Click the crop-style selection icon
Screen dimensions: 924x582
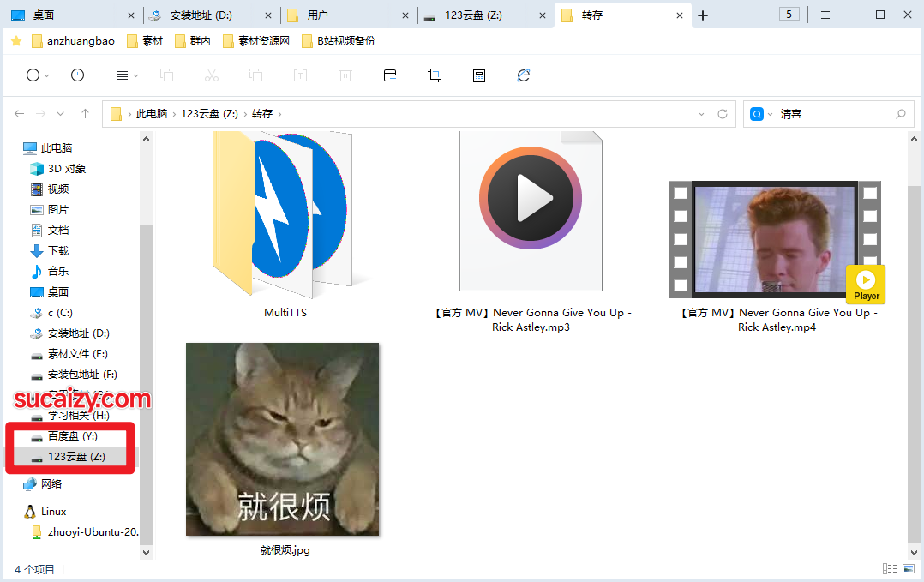click(435, 75)
